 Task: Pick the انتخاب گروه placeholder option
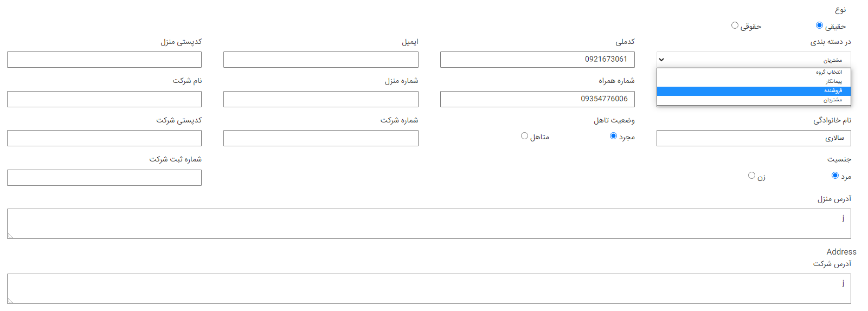click(754, 72)
